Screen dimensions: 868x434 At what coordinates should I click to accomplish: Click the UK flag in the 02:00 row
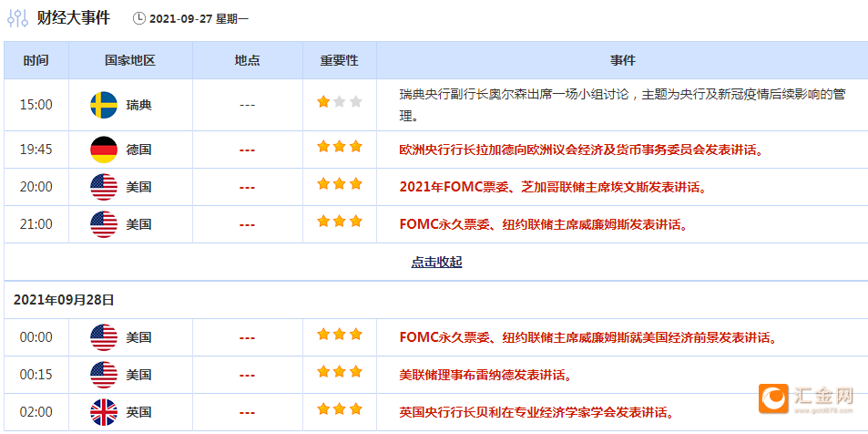point(104,412)
